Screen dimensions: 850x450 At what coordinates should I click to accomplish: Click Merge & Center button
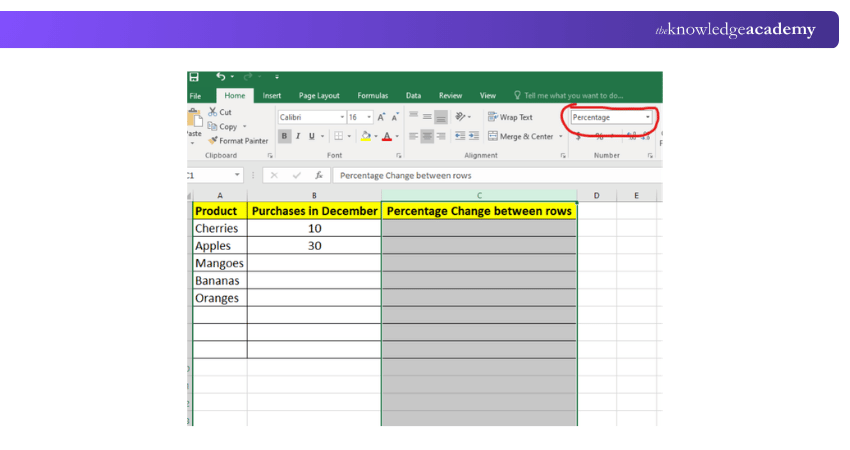click(x=520, y=136)
